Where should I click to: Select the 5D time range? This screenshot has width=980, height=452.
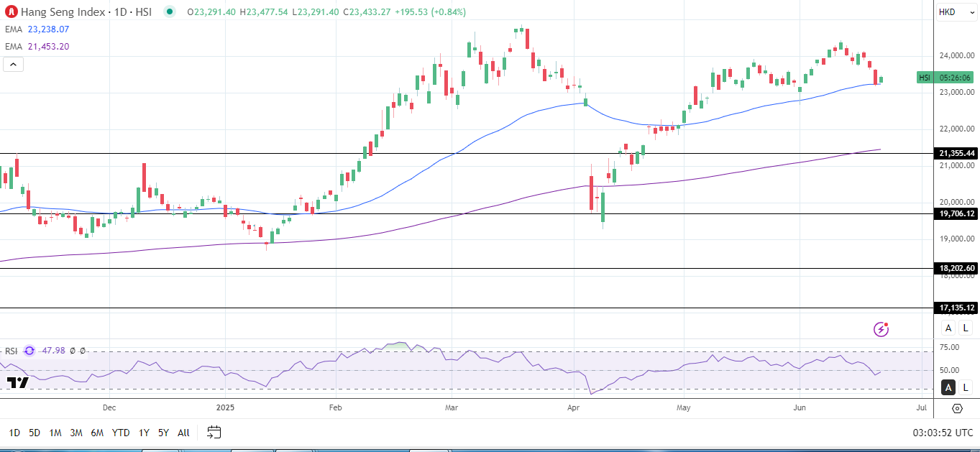point(35,433)
